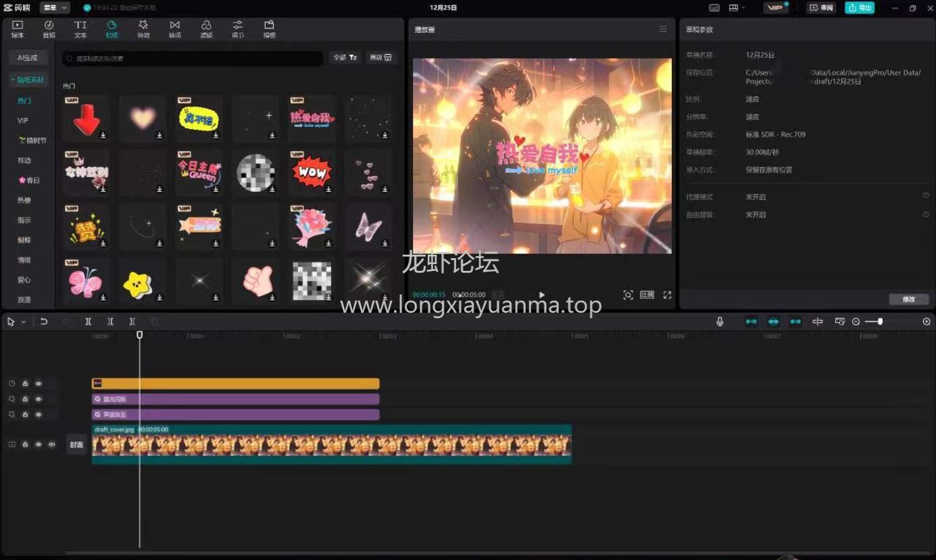Image resolution: width=936 pixels, height=560 pixels.
Task: Download the red arrow sticker
Action: click(103, 135)
